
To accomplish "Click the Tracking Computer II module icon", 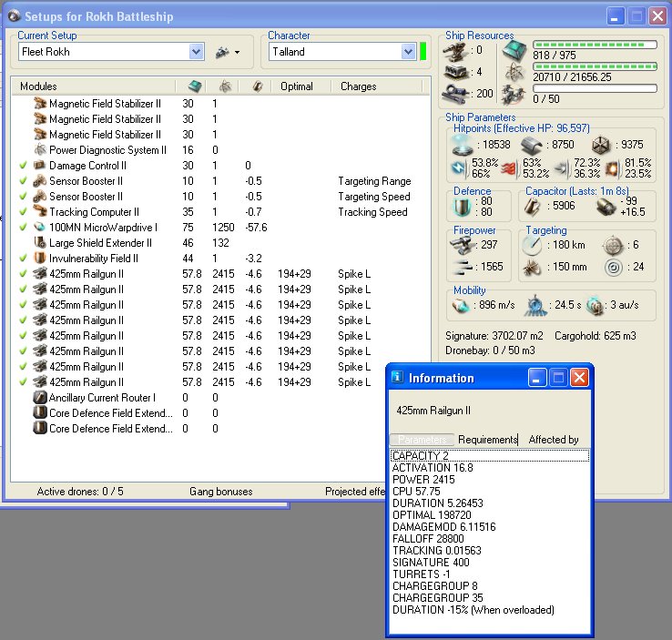I will pyautogui.click(x=40, y=211).
